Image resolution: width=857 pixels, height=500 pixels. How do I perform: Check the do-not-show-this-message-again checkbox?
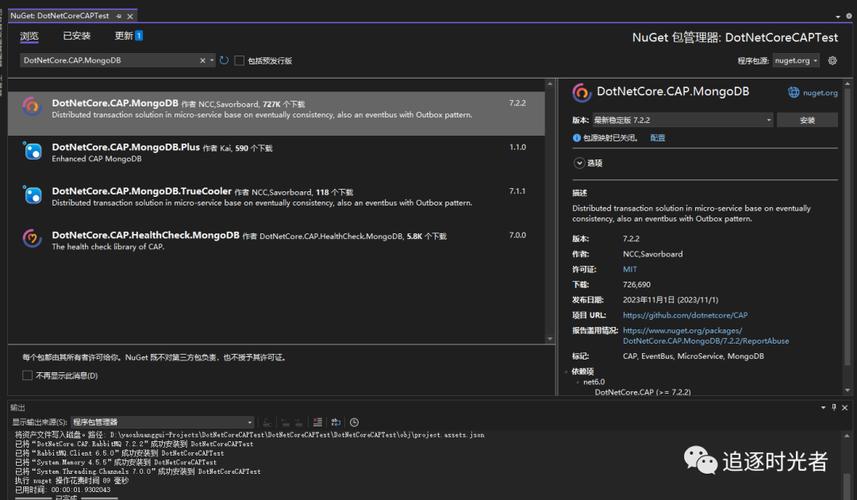[27, 375]
